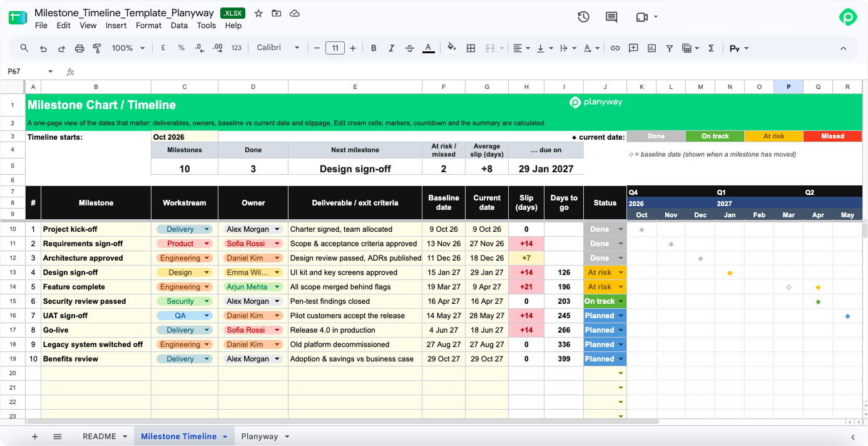Viewport: 868px width, 446px height.
Task: Click the search menus magnifier icon
Action: (x=24, y=48)
